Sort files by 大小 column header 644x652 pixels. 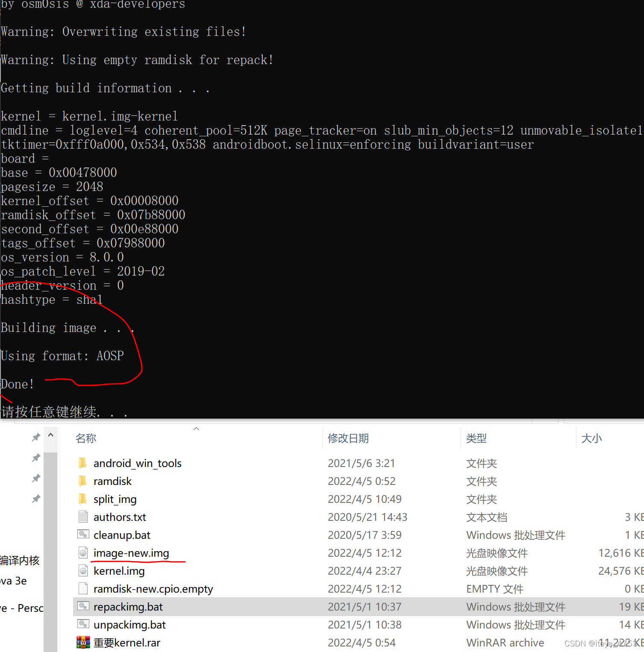(x=592, y=438)
